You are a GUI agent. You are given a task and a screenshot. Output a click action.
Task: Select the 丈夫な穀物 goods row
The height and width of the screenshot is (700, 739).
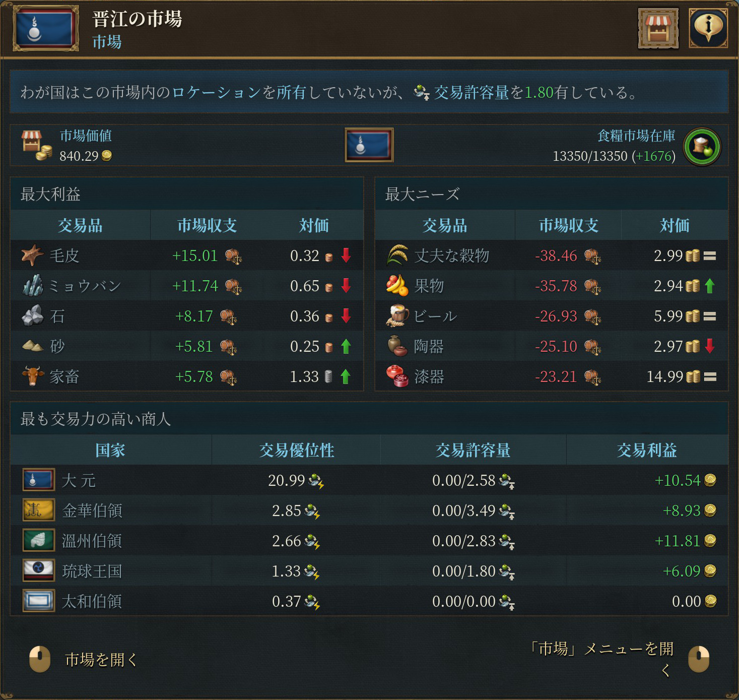click(x=552, y=256)
